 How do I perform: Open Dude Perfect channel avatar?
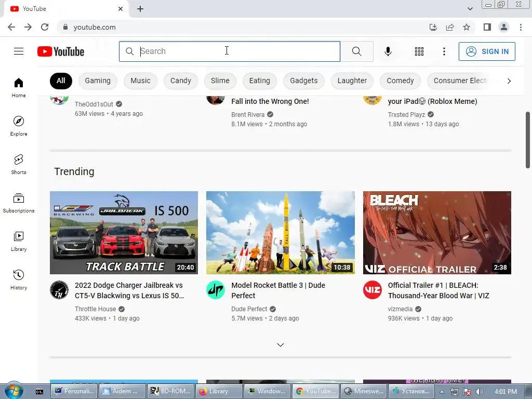(x=216, y=290)
